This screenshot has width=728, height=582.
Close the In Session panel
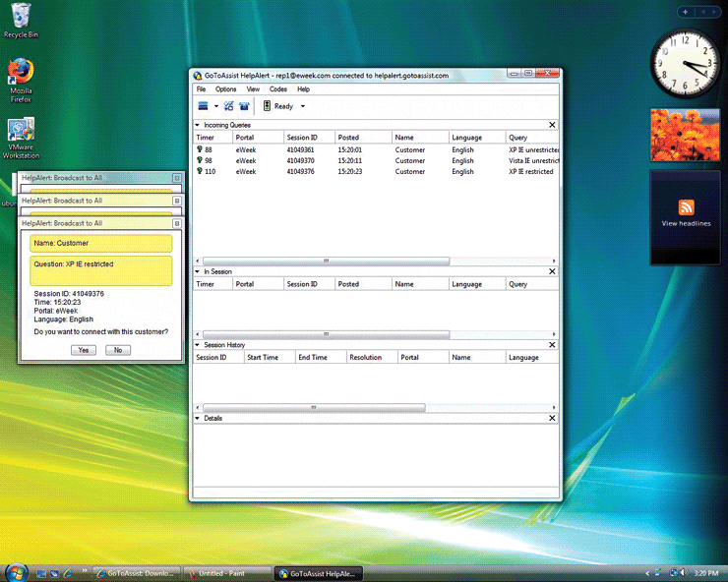click(552, 271)
